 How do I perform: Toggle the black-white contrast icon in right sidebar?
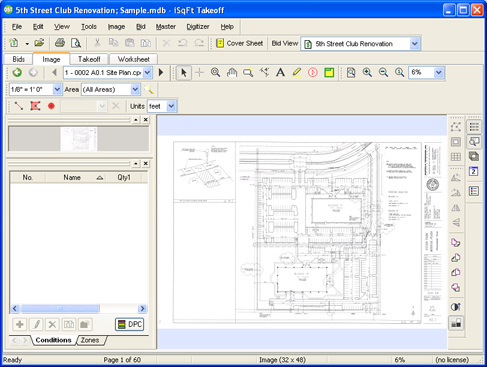click(456, 307)
